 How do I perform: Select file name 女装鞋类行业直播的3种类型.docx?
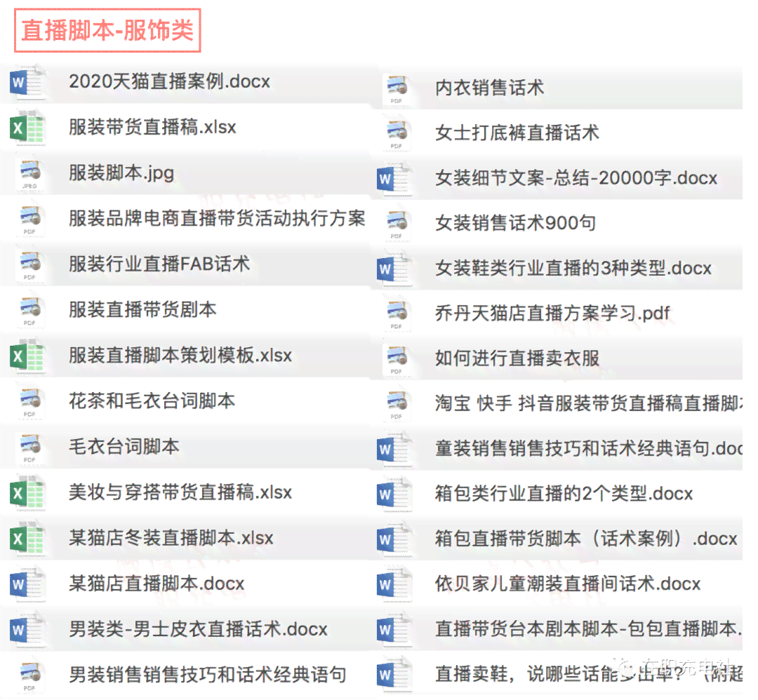[573, 268]
